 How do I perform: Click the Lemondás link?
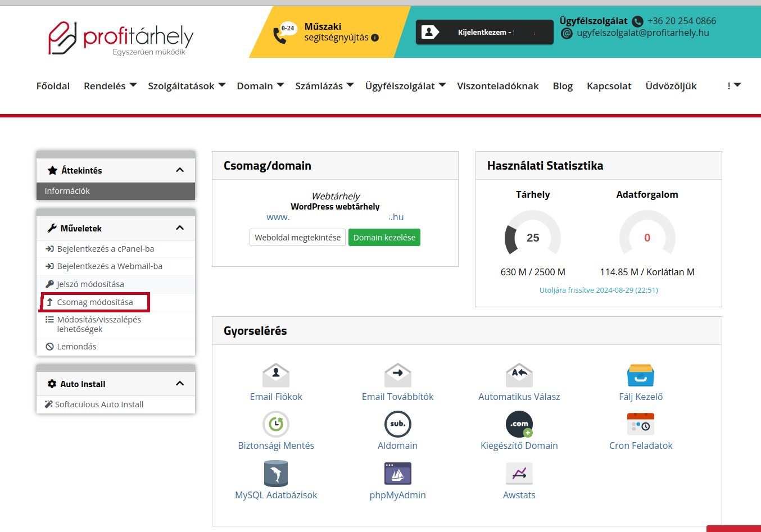pyautogui.click(x=76, y=347)
